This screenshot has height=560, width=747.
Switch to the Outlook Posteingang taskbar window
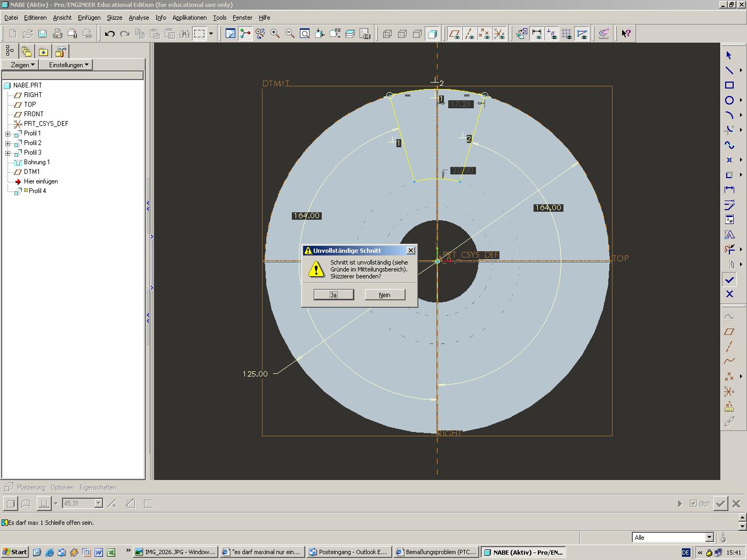point(348,552)
